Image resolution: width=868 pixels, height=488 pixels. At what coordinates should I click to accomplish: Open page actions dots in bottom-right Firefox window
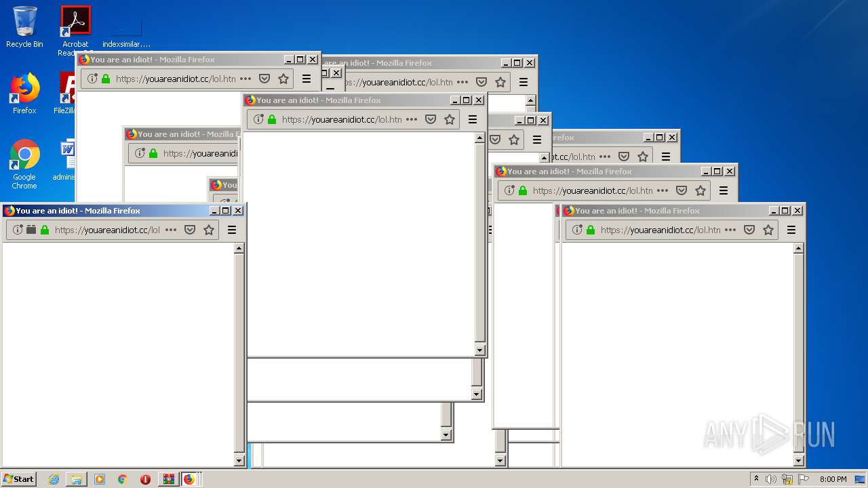click(x=730, y=230)
